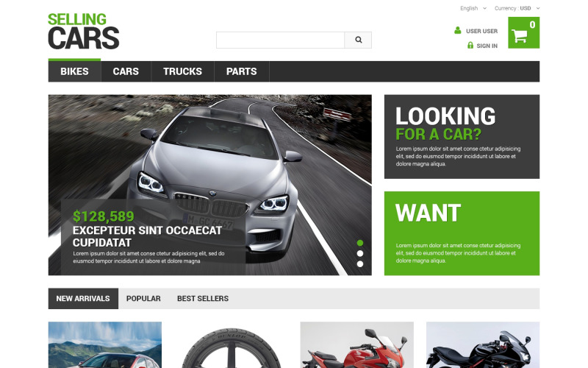This screenshot has width=588, height=368.
Task: Switch to the Best Sellers tab
Action: [x=203, y=299]
